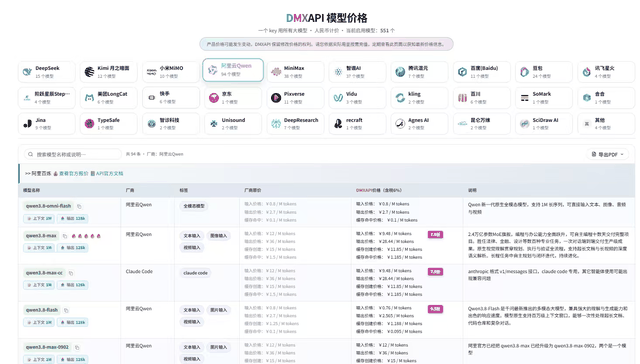
Task: Click the Jina logo icon
Action: pyautogui.click(x=27, y=124)
